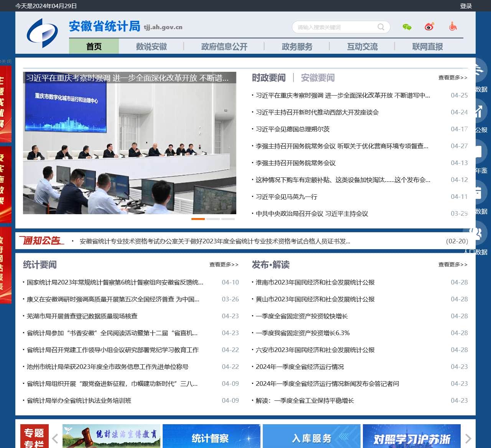
Task: Open the Weibo icon in the header
Action: coord(430,27)
